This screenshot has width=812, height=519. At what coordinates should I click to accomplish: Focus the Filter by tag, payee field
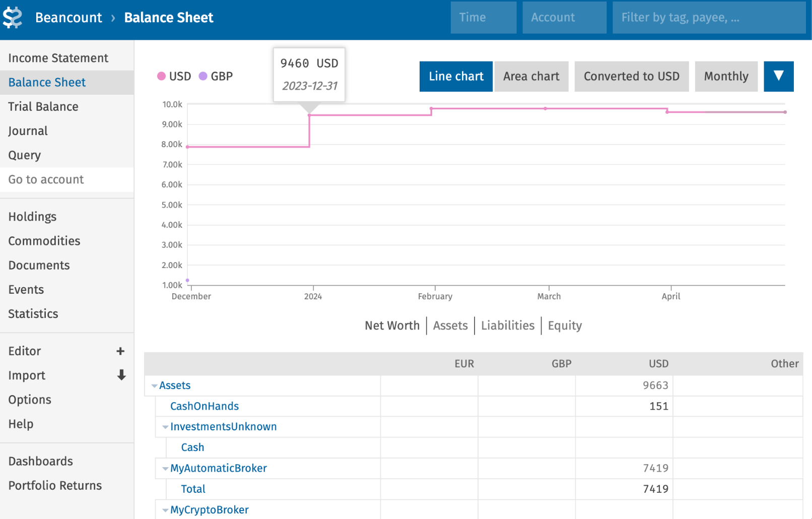tap(709, 18)
